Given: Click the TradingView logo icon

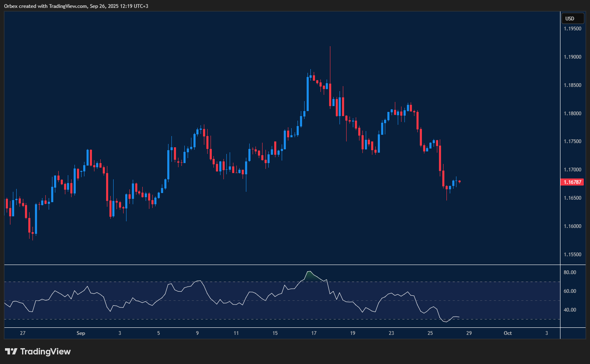Looking at the screenshot, I should point(11,352).
